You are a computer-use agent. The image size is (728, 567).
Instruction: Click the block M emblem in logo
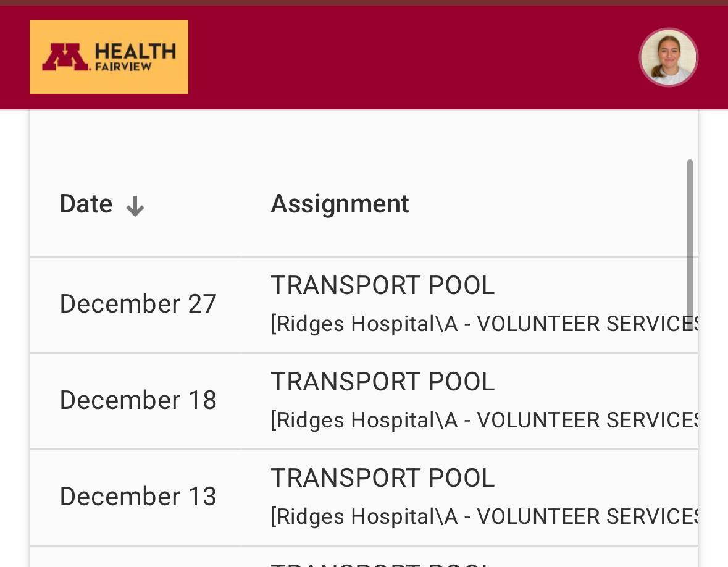(65, 57)
